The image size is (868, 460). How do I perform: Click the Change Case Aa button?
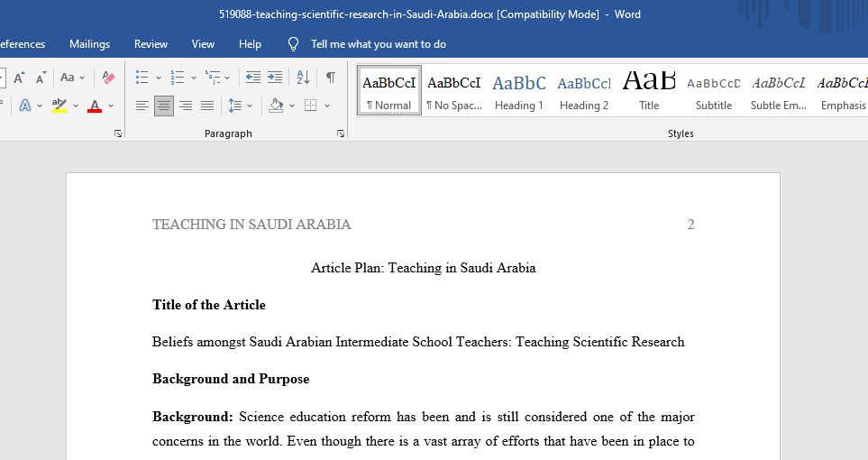pyautogui.click(x=68, y=78)
